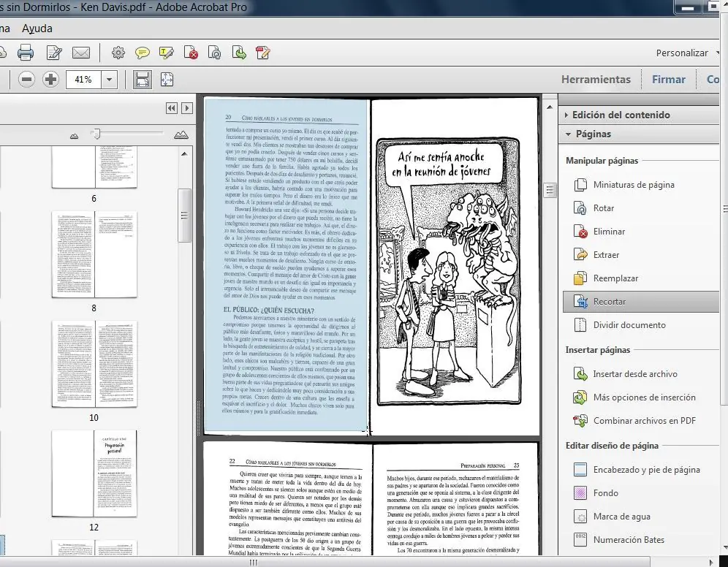Zoom out with the minus button
Image resolution: width=728 pixels, height=567 pixels.
pyautogui.click(x=26, y=80)
